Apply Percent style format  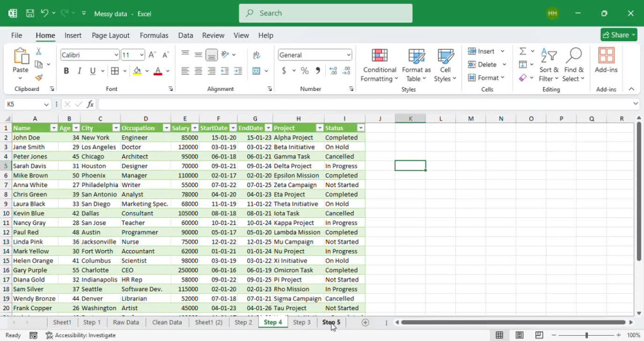305,71
